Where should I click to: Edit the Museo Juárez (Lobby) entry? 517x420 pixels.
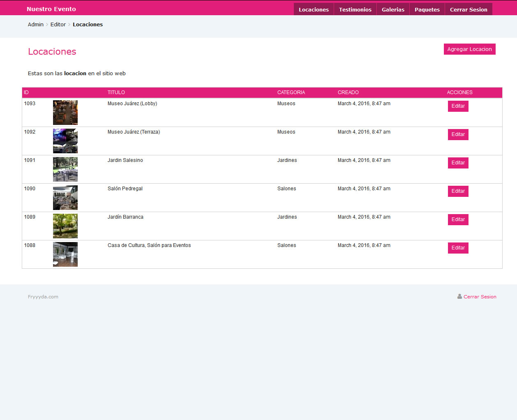point(458,106)
